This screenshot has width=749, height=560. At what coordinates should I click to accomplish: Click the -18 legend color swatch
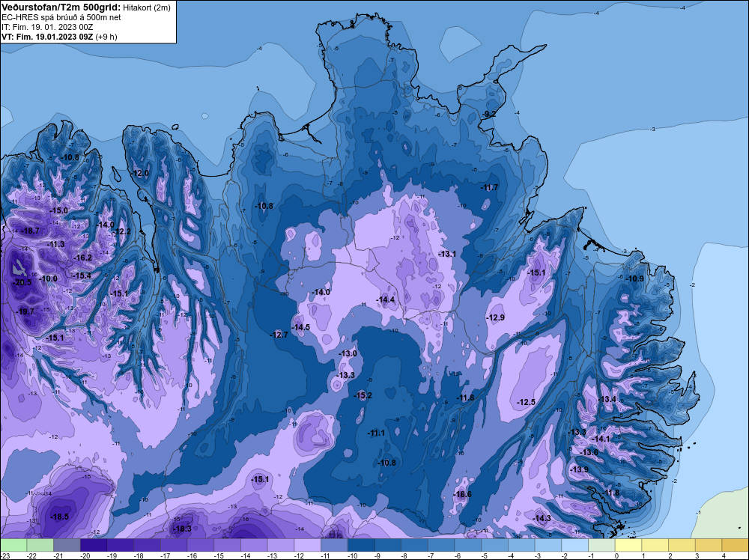(147, 545)
